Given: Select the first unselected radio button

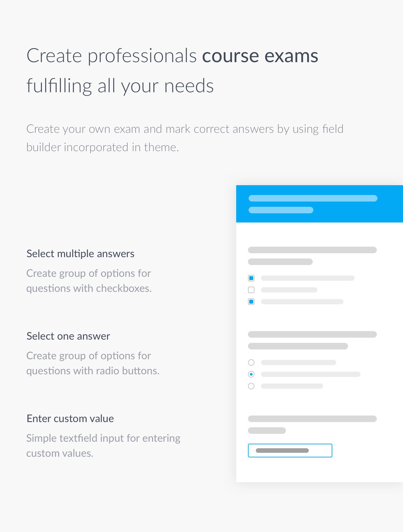Looking at the screenshot, I should coord(251,363).
